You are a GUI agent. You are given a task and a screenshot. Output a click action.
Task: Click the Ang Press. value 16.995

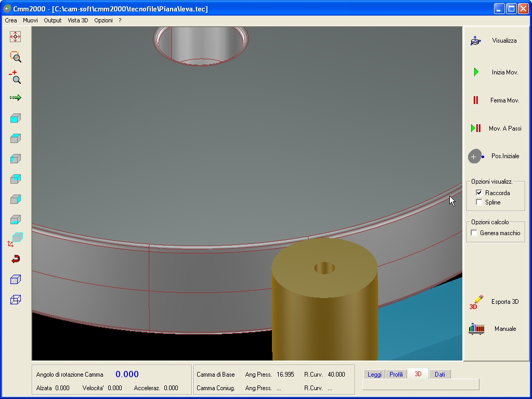pos(286,375)
